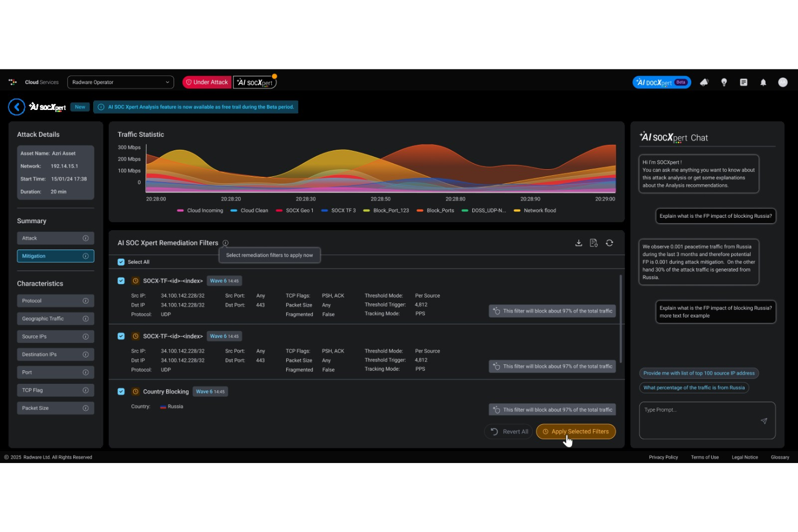The width and height of the screenshot is (798, 532).
Task: Uncheck the Select All checkbox
Action: pos(121,262)
